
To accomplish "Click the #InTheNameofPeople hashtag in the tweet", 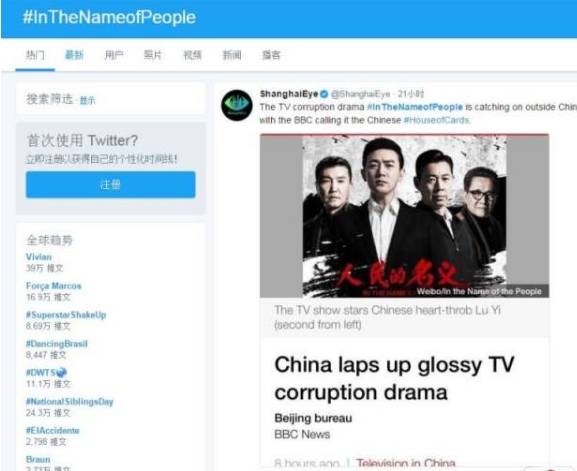I will 415,107.
